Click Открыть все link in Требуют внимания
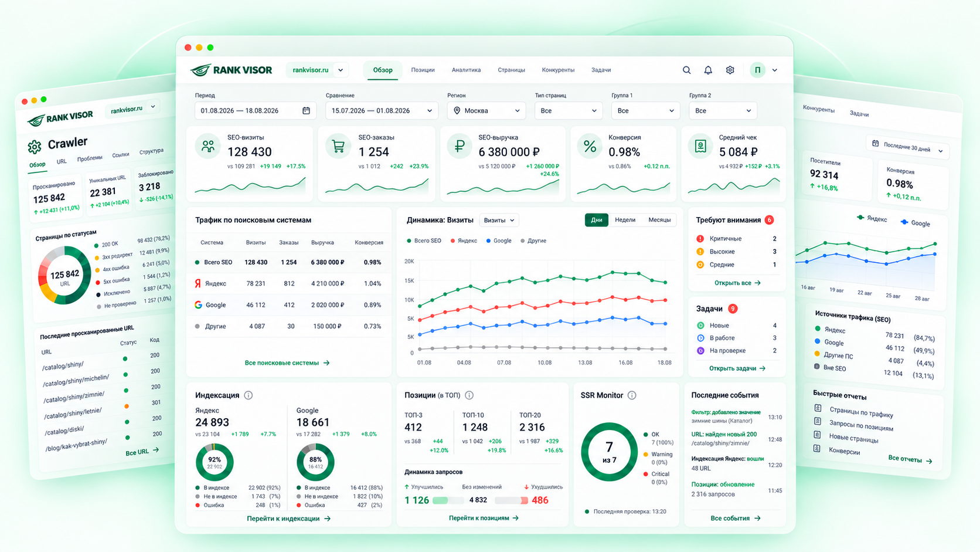This screenshot has height=552, width=980. coord(737,283)
